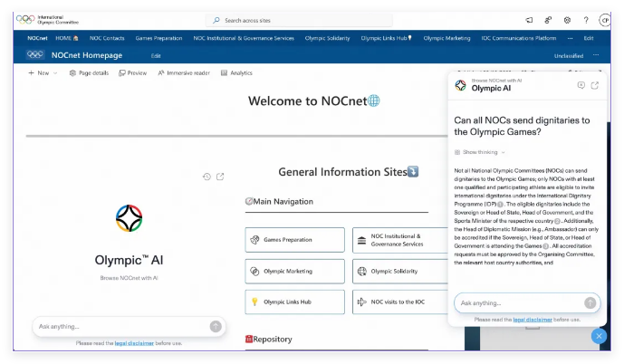624x364 pixels.
Task: Click the help question mark icon
Action: 586,20
